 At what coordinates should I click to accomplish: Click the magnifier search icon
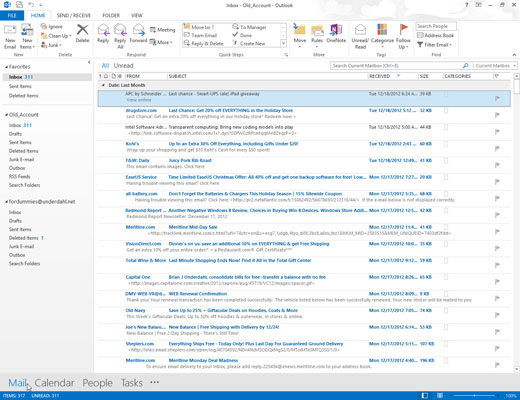coord(465,66)
